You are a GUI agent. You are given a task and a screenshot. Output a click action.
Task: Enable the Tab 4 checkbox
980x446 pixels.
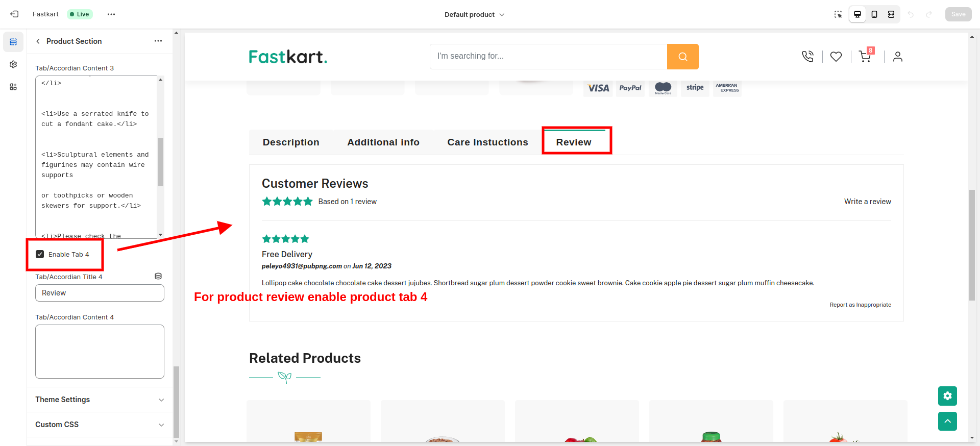point(40,254)
